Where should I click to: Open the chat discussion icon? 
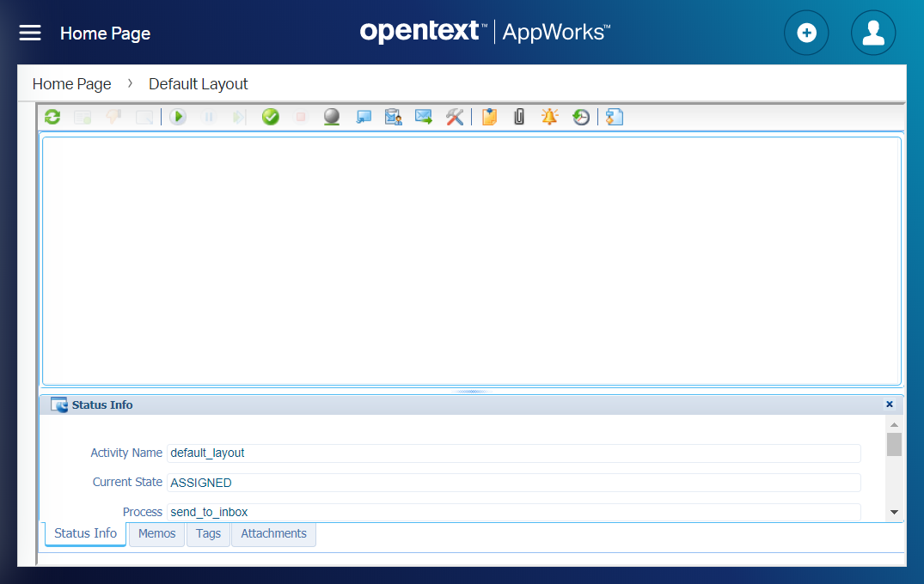click(x=362, y=117)
